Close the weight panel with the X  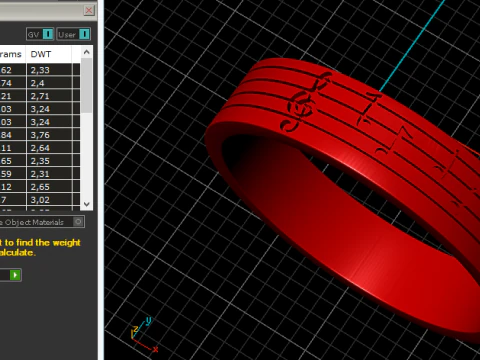(89, 10)
